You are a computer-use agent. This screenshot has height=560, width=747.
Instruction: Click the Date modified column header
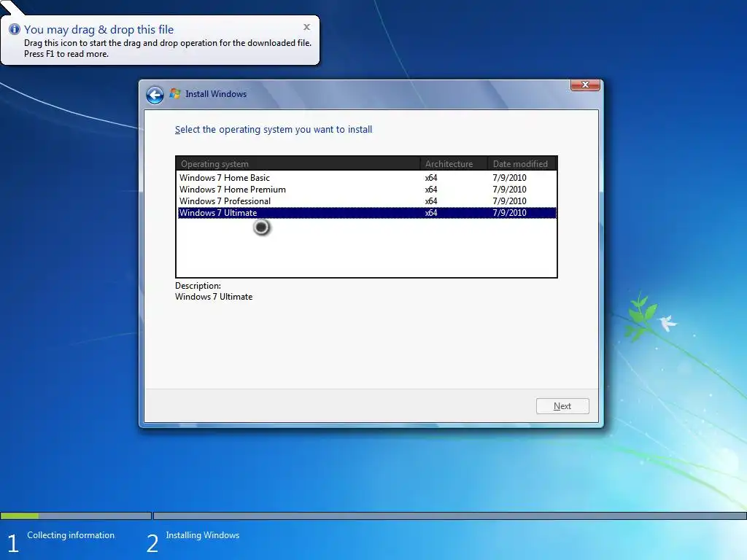click(522, 164)
